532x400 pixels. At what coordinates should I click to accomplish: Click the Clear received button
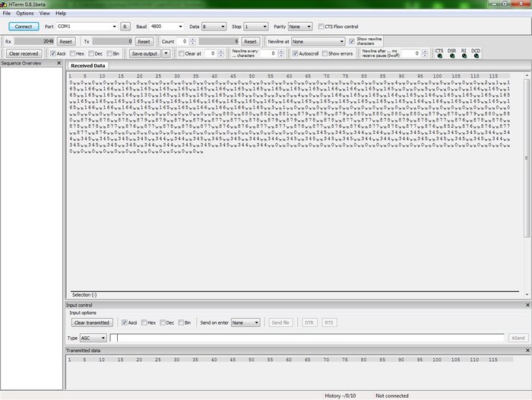(24, 54)
